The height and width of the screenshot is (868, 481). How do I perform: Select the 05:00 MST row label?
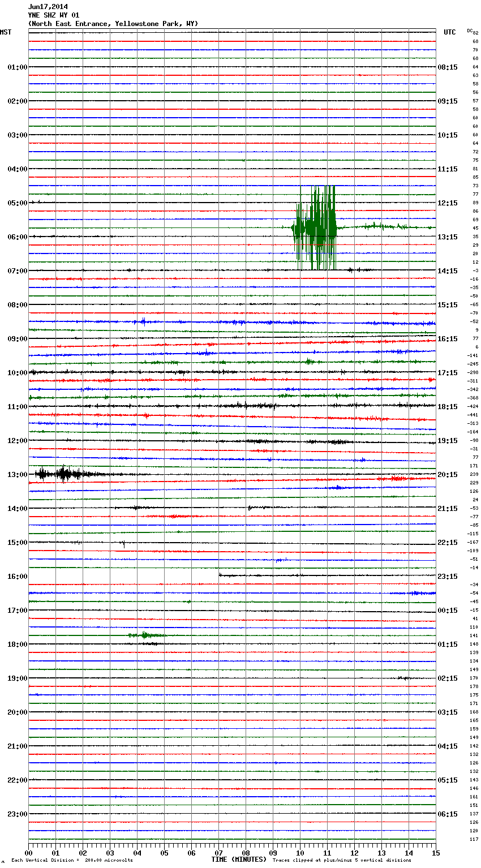coord(18,203)
